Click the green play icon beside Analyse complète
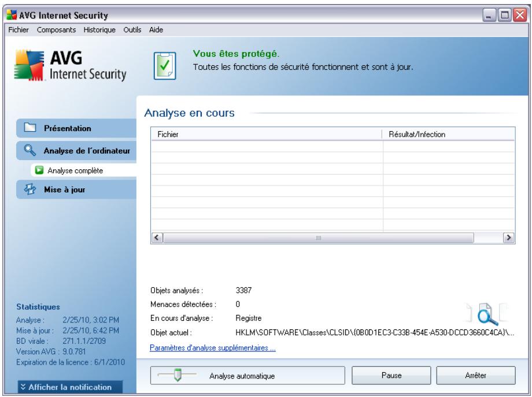The width and height of the screenshot is (532, 397). coord(39,170)
